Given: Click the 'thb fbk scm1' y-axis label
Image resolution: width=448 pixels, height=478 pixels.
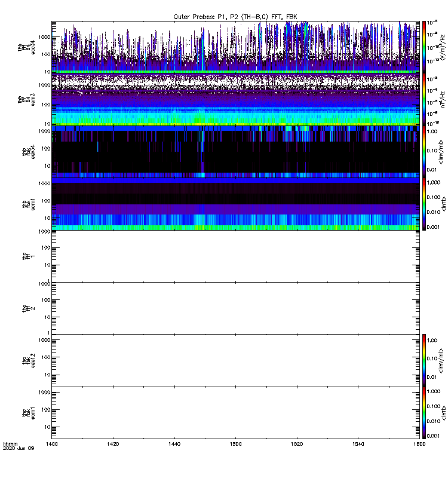Looking at the screenshot, I should (29, 204).
